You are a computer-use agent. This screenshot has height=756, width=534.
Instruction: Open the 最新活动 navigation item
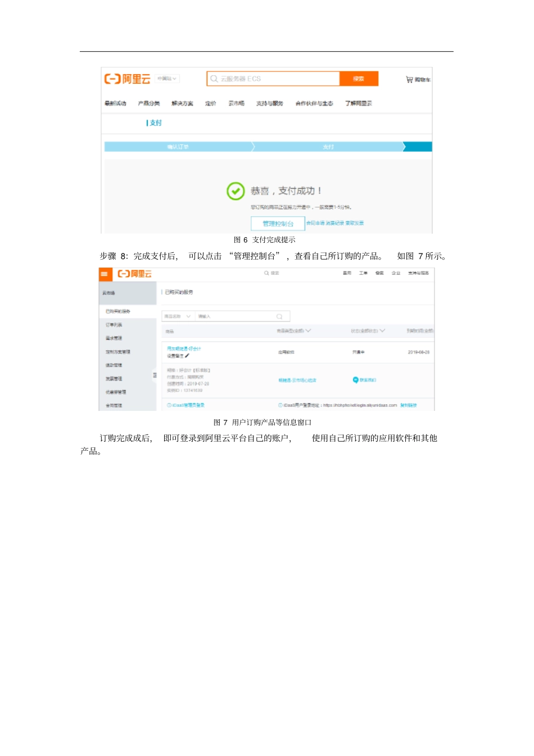(x=115, y=103)
